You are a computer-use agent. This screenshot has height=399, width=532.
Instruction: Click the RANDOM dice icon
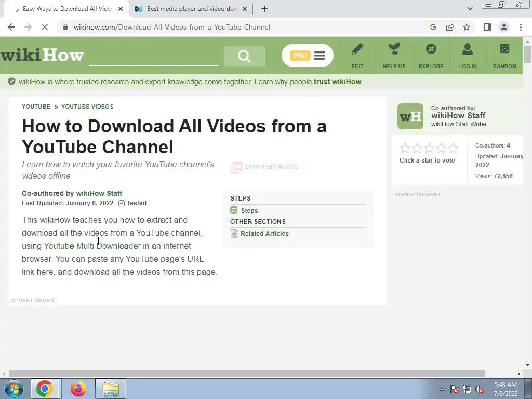tap(504, 49)
